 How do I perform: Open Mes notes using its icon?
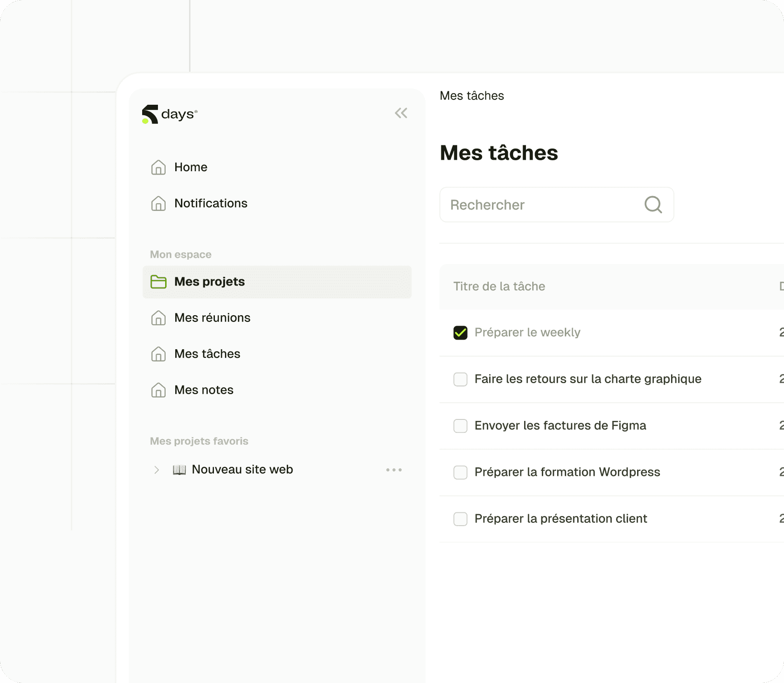click(x=158, y=390)
